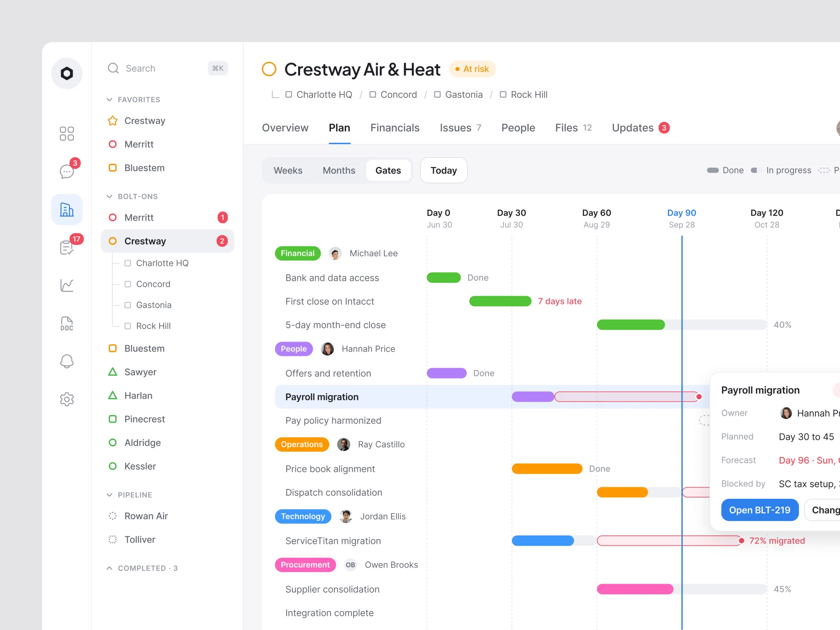This screenshot has width=840, height=630.
Task: Click Kessler green circle icon
Action: pyautogui.click(x=112, y=466)
